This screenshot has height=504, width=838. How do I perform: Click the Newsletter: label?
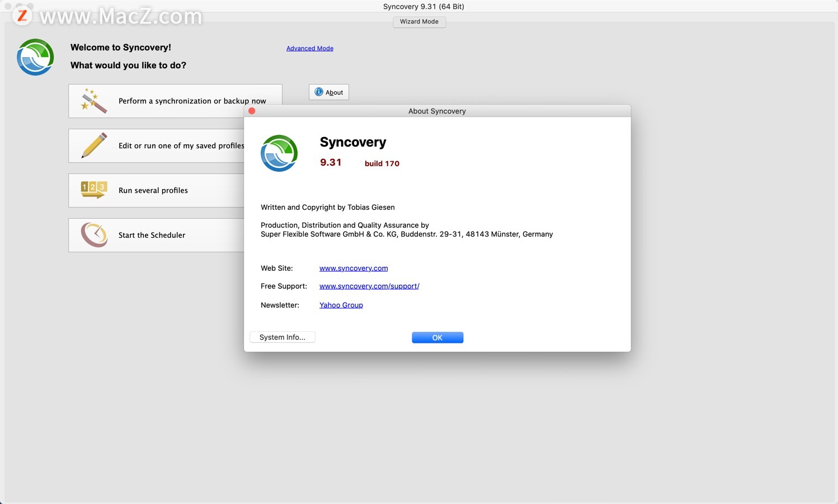(x=280, y=305)
